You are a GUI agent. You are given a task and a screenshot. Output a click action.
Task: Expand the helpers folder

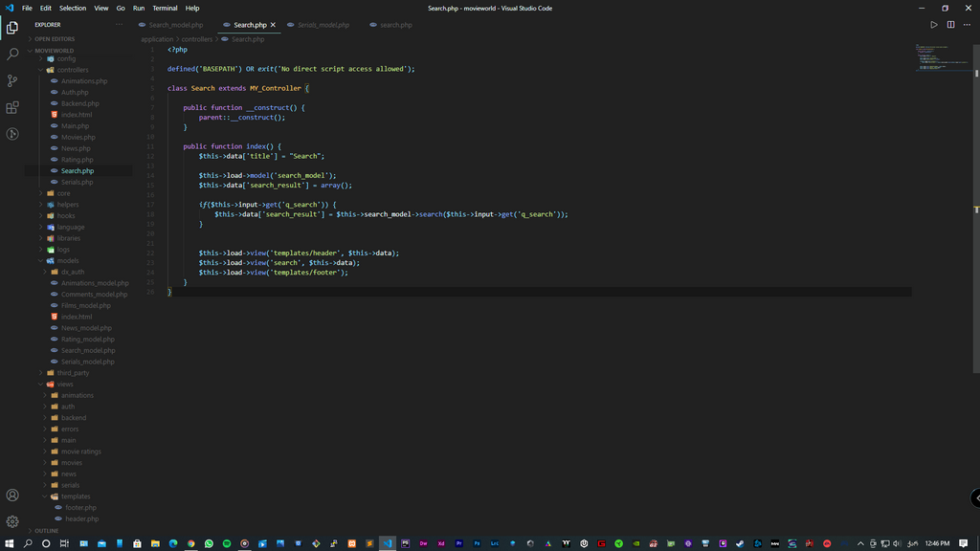pos(68,205)
